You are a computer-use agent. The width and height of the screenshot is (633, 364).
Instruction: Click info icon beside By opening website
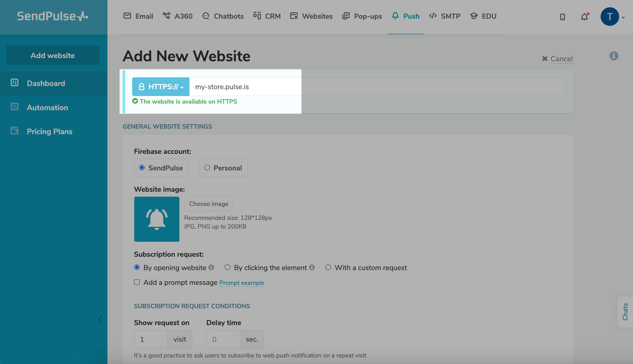click(x=211, y=267)
